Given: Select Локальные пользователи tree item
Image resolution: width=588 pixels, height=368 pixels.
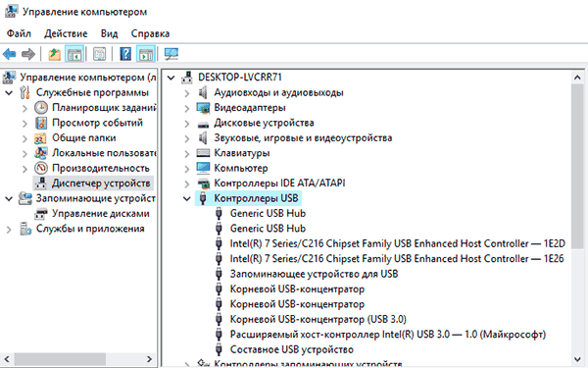Looking at the screenshot, I should (x=104, y=153).
